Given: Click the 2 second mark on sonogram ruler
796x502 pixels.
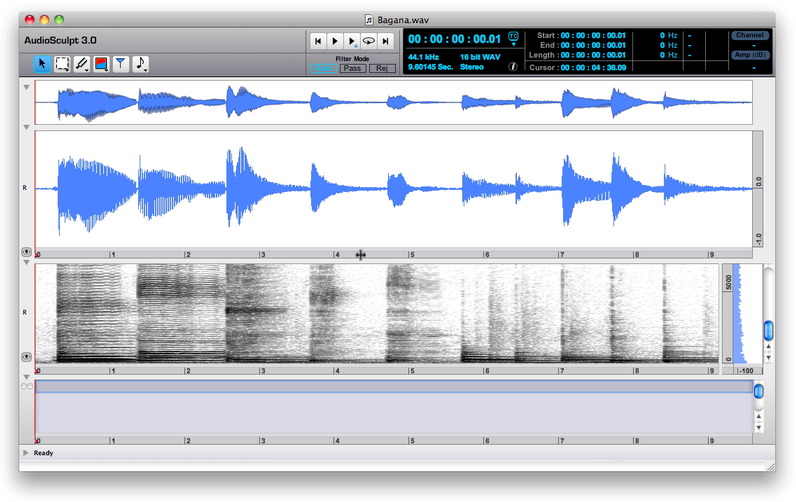Looking at the screenshot, I should (x=187, y=371).
